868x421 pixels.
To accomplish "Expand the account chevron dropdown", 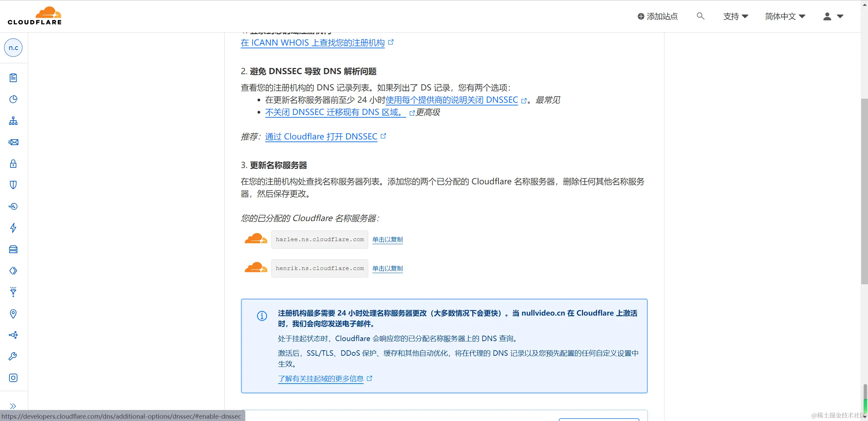I will click(841, 16).
